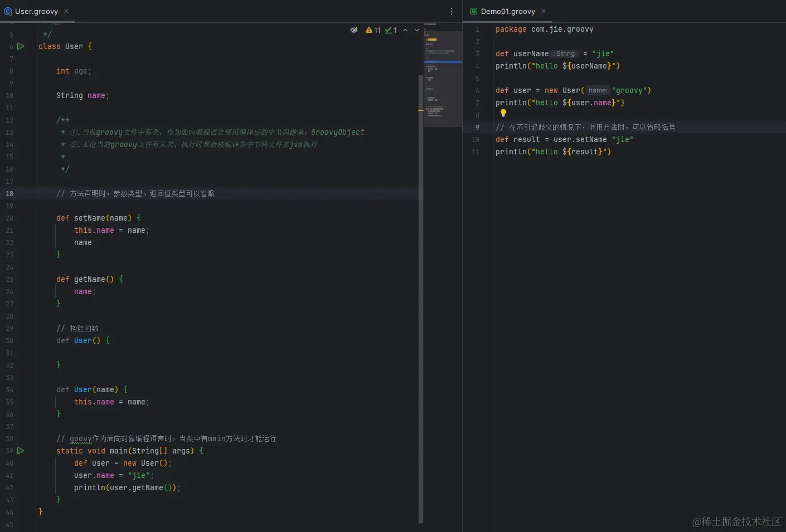Click line number 9 in Demo01 gutter
Image resolution: width=786 pixels, height=532 pixels.
(x=477, y=127)
